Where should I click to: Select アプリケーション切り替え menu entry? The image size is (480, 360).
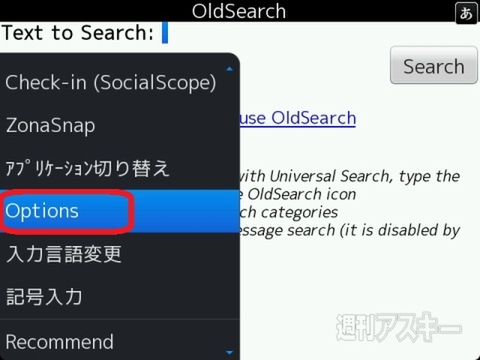tap(120, 168)
